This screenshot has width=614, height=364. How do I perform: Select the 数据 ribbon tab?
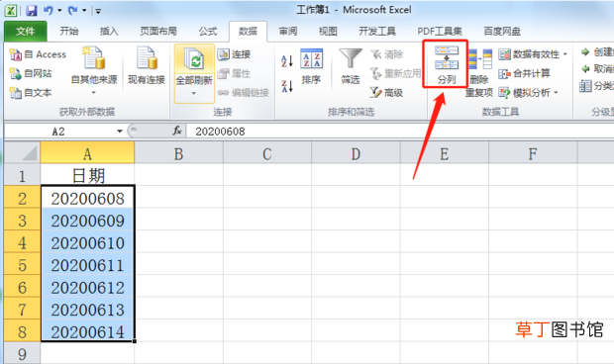click(x=249, y=32)
